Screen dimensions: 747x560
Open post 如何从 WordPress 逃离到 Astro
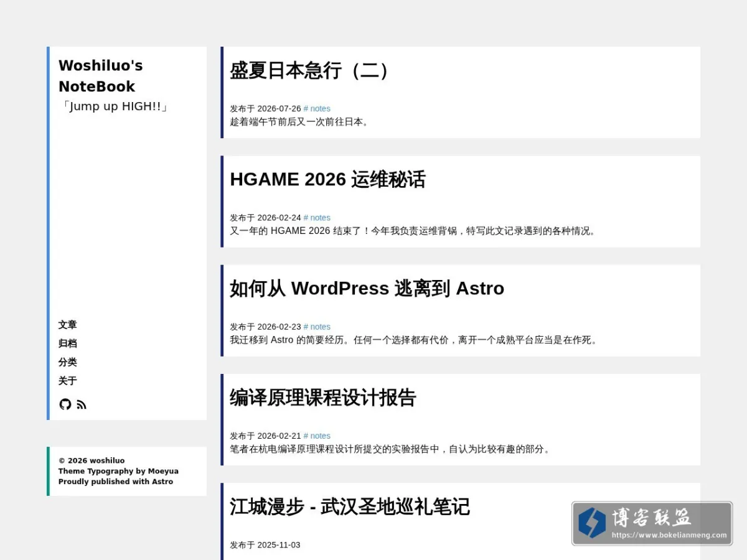point(367,288)
